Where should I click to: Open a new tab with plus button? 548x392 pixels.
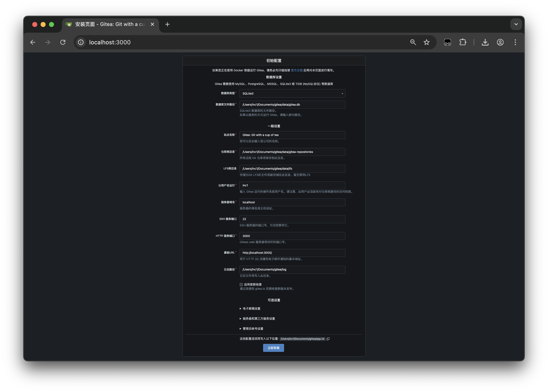167,24
